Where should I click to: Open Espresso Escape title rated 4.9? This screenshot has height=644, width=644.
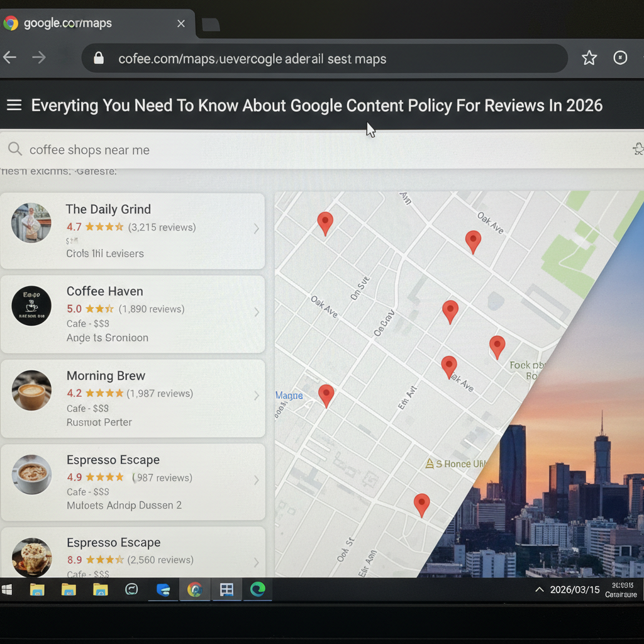(x=113, y=460)
